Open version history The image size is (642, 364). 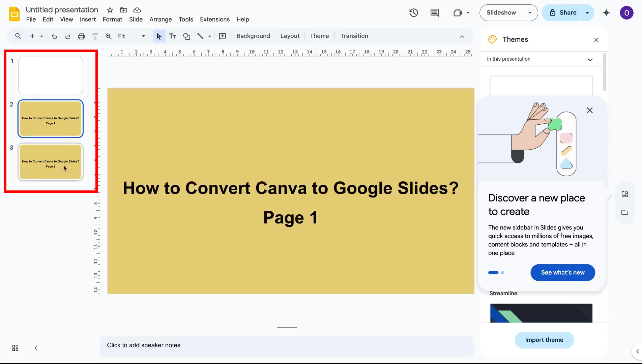coord(413,12)
